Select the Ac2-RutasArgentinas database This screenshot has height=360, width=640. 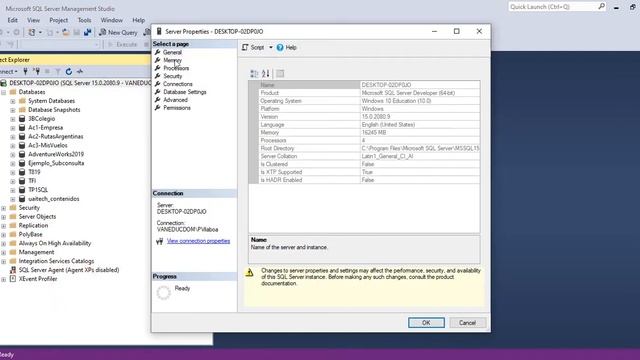tap(56, 136)
